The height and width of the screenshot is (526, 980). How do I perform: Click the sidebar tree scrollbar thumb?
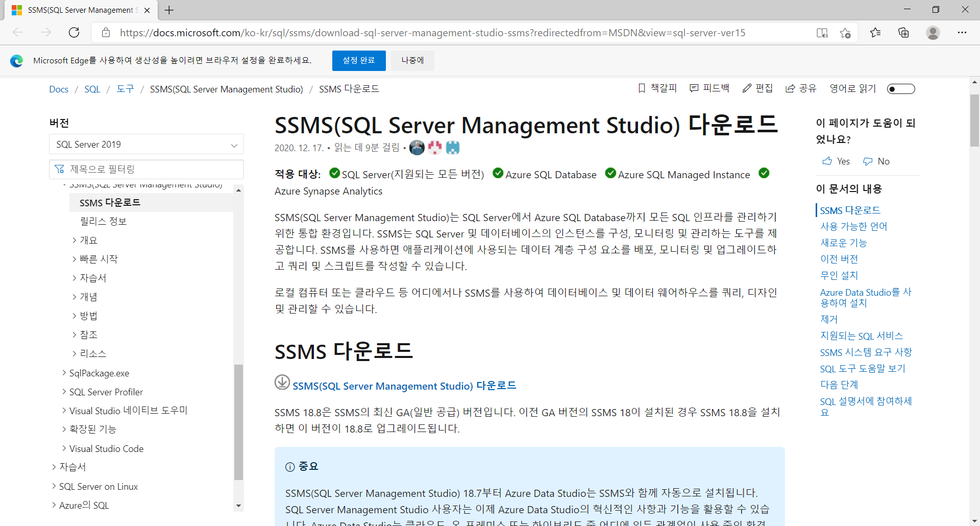coord(238,422)
